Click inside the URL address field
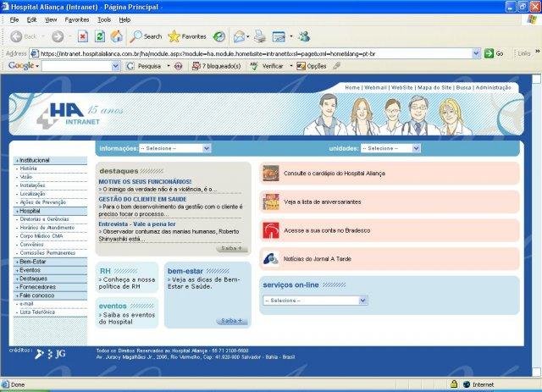 255,53
